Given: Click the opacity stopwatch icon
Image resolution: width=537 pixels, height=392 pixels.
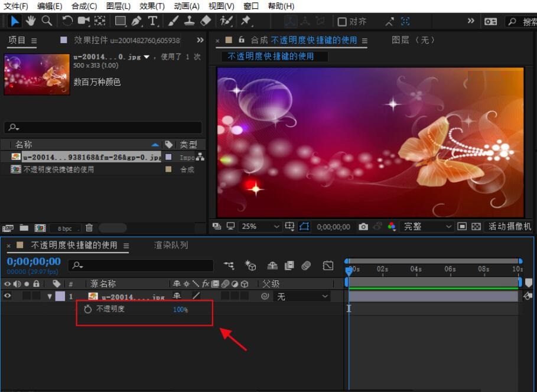Looking at the screenshot, I should click(x=87, y=309).
